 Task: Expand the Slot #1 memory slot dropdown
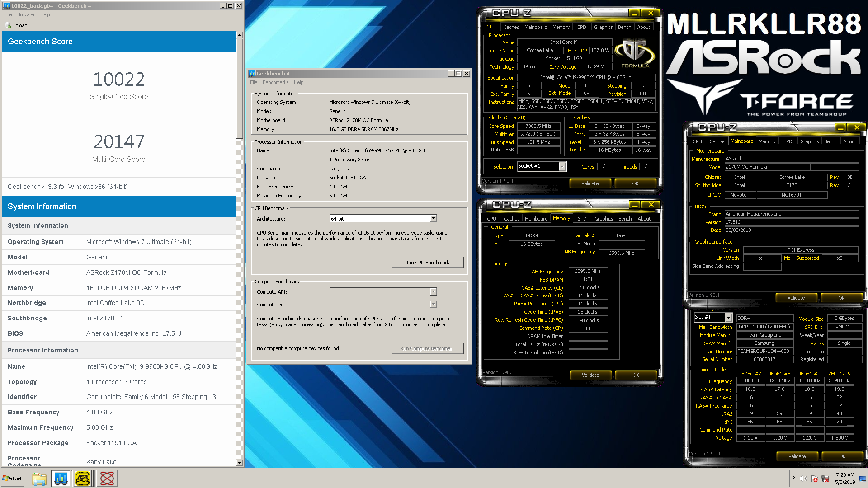[728, 317]
